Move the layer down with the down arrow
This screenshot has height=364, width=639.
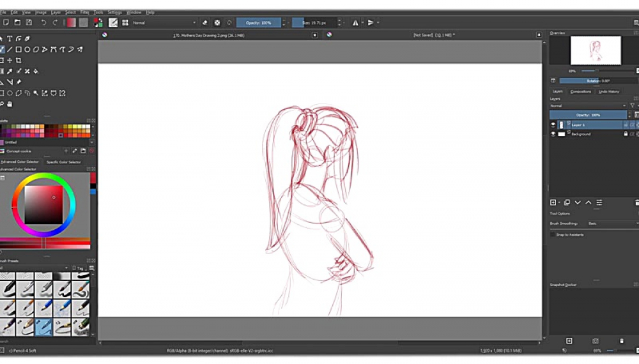[578, 202]
